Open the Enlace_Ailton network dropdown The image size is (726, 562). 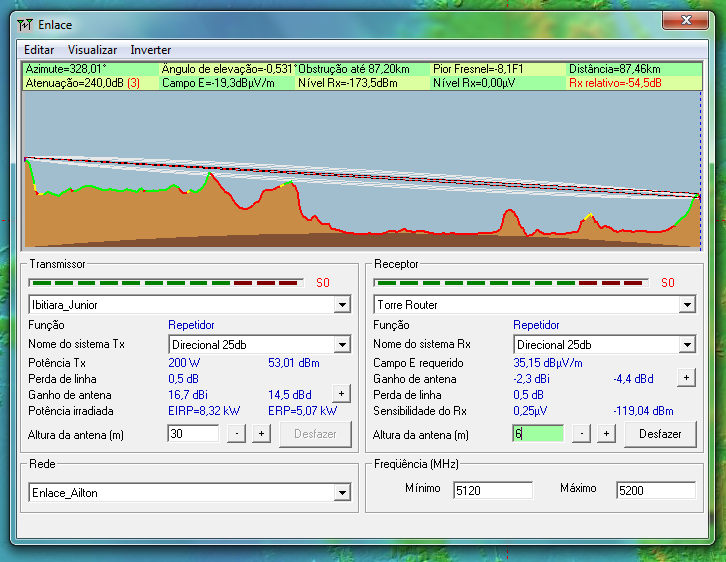click(x=342, y=493)
